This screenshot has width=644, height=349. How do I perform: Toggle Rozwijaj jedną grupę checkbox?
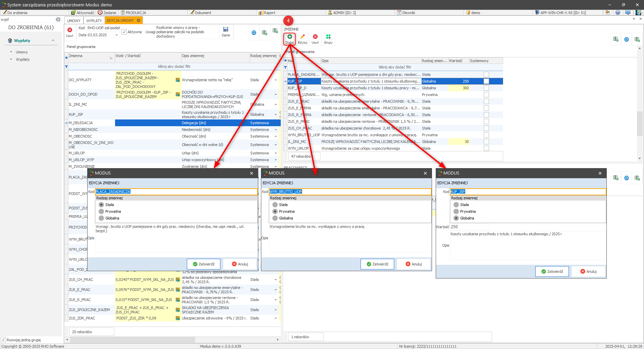3,340
